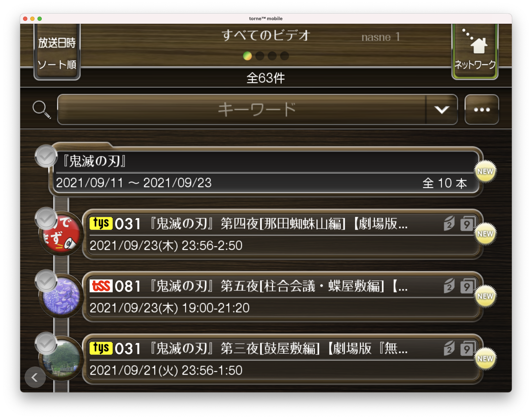Screen dimensions: 532x419
Task: Check the 鬼滅の刃 group folder checkbox
Action: coord(46,156)
